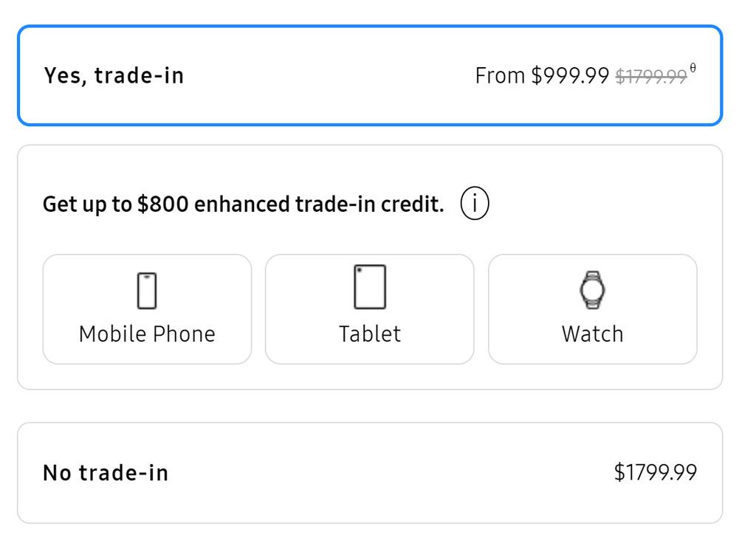Open the θ footnote superscript link
Viewport: 756px width, 549px height.
[x=693, y=69]
